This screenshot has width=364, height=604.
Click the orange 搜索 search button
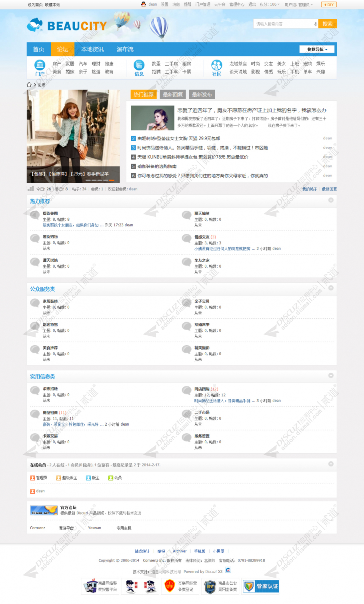[328, 24]
